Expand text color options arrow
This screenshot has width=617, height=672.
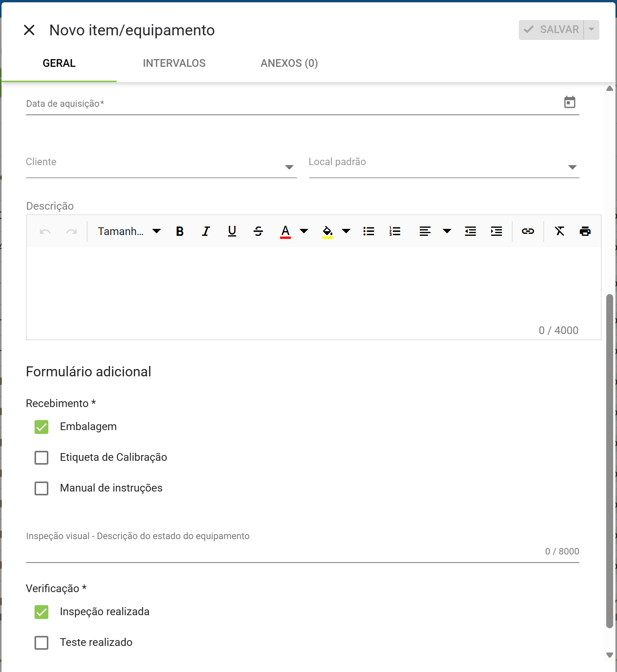click(304, 231)
